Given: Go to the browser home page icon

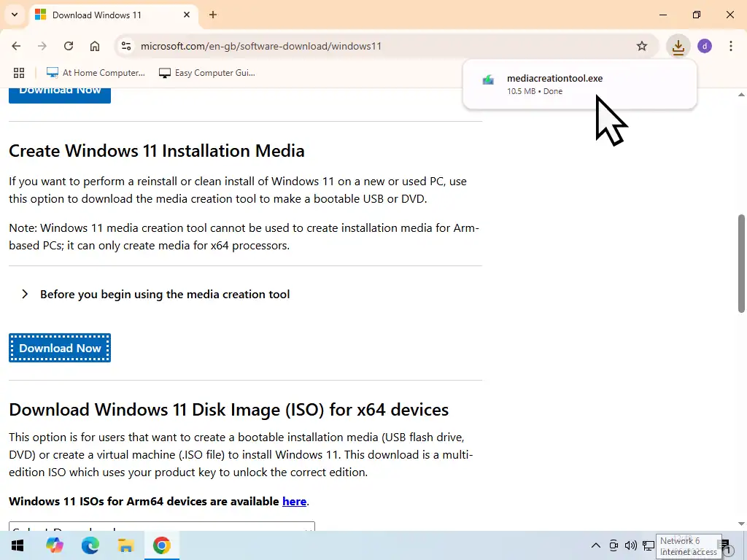Looking at the screenshot, I should [x=95, y=46].
